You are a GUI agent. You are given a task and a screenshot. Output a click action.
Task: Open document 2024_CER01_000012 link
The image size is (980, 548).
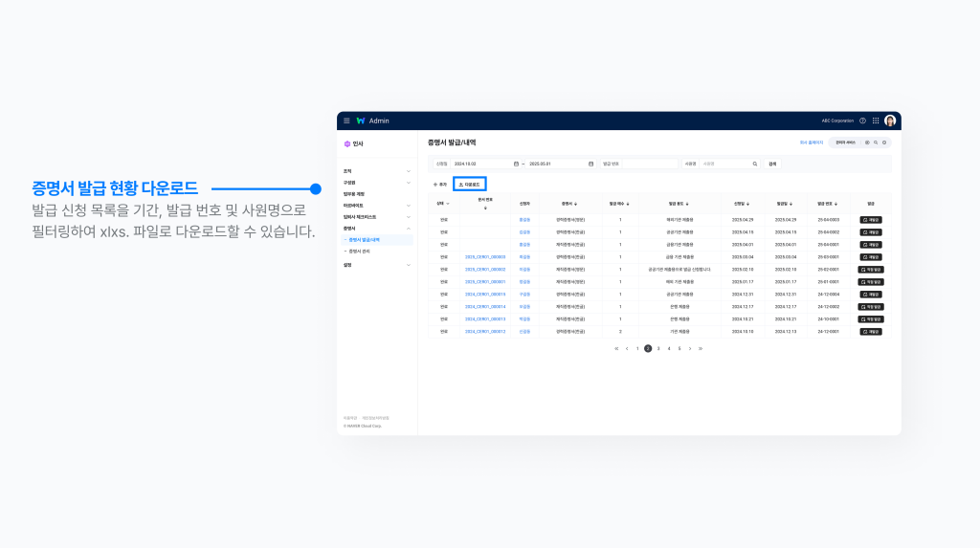[x=485, y=332]
